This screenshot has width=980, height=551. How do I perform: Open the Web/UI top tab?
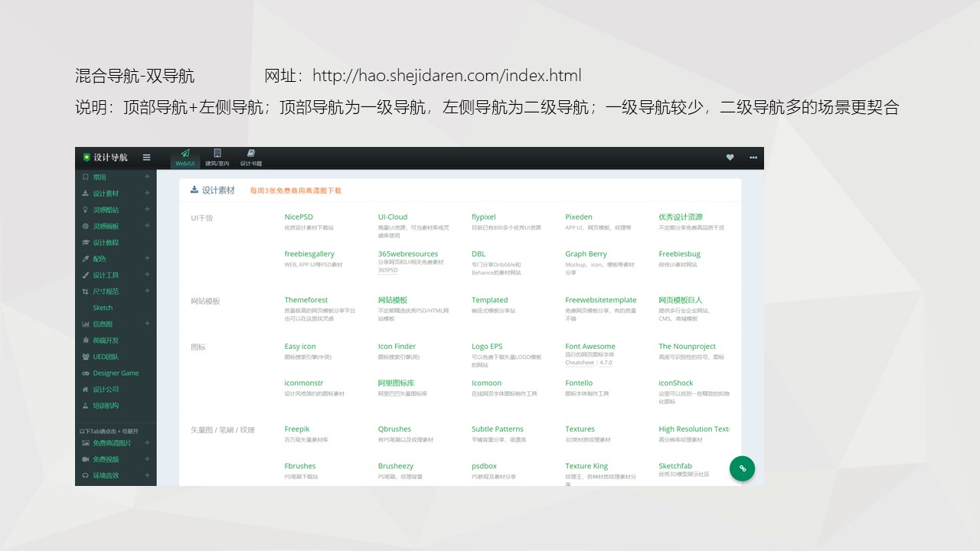pyautogui.click(x=185, y=158)
